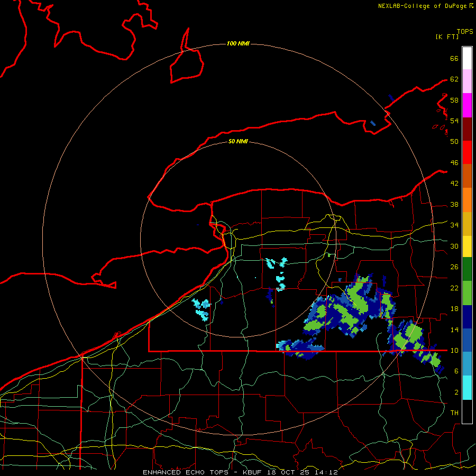Viewport: 476px width, 476px height.
Task: Select the light pink legend swatch
Action: click(x=467, y=81)
